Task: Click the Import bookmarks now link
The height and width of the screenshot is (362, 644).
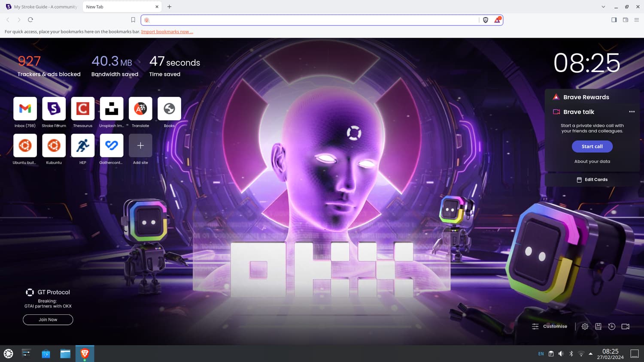Action: pyautogui.click(x=167, y=32)
